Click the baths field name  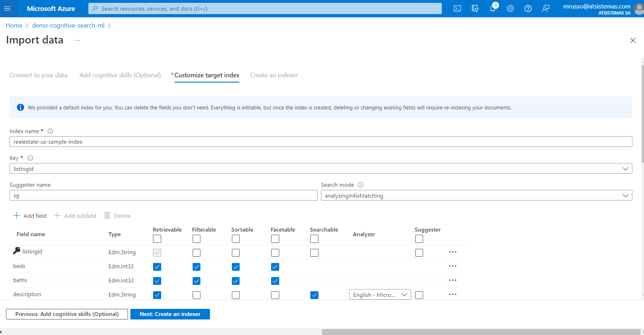[x=20, y=280]
